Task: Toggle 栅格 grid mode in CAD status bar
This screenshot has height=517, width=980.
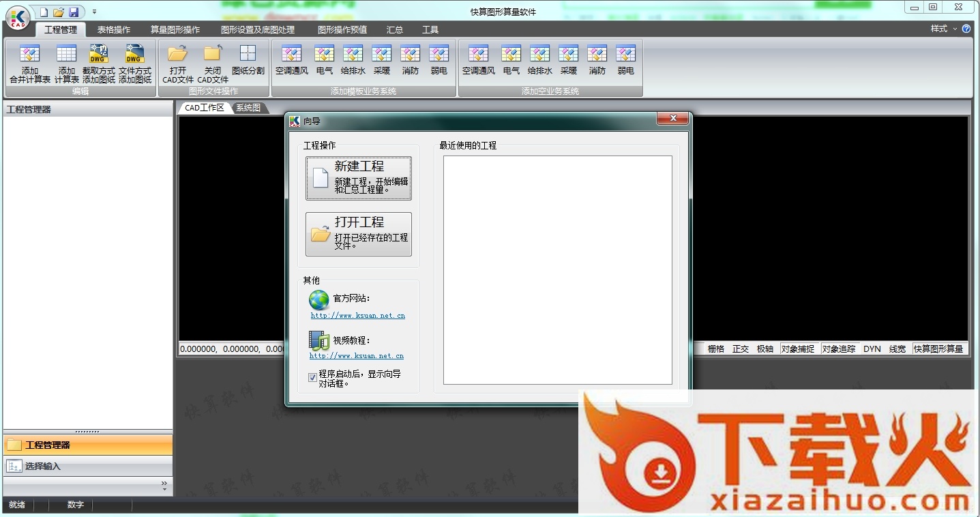Action: coord(716,349)
